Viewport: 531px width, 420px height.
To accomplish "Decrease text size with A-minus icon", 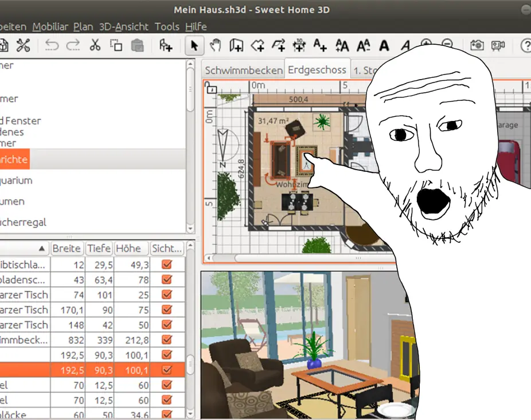I will pos(363,45).
